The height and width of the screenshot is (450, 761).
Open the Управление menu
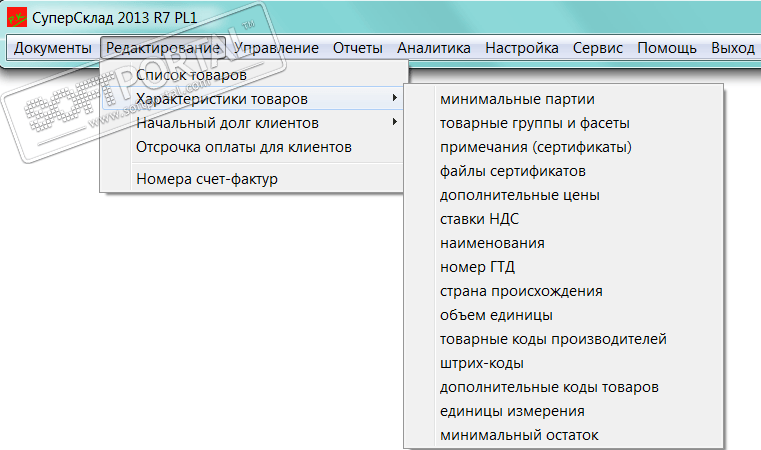276,48
